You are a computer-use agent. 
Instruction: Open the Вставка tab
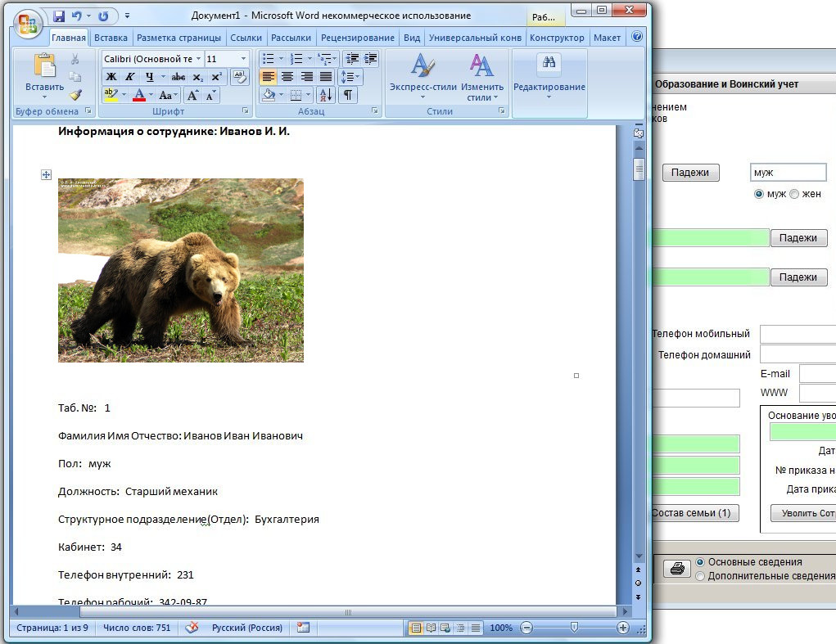111,38
